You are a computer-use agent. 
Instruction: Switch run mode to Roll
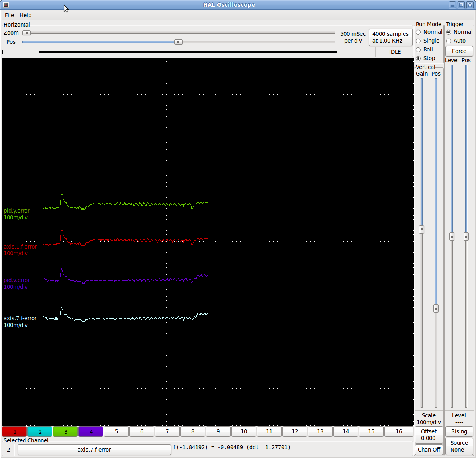click(419, 50)
